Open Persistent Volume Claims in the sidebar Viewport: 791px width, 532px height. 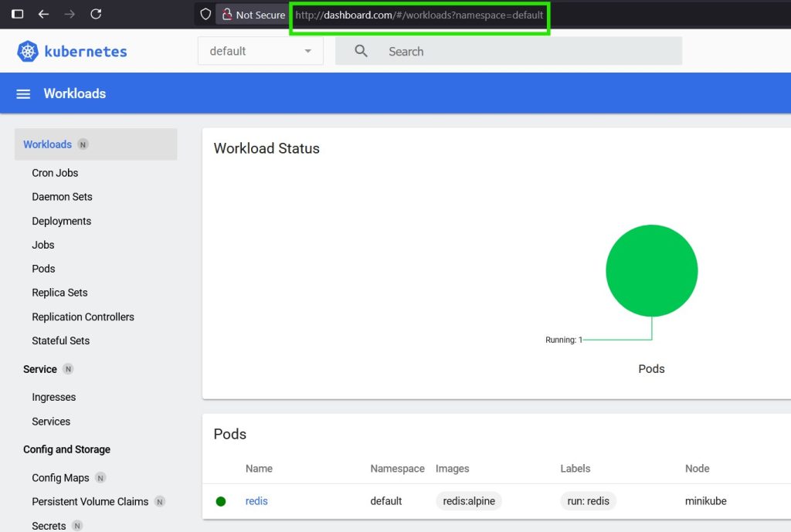tap(90, 502)
